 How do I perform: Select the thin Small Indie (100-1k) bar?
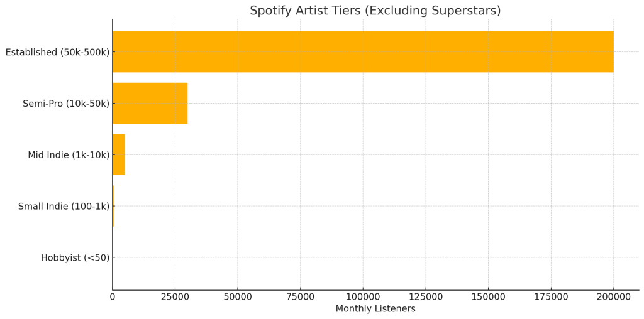113,206
